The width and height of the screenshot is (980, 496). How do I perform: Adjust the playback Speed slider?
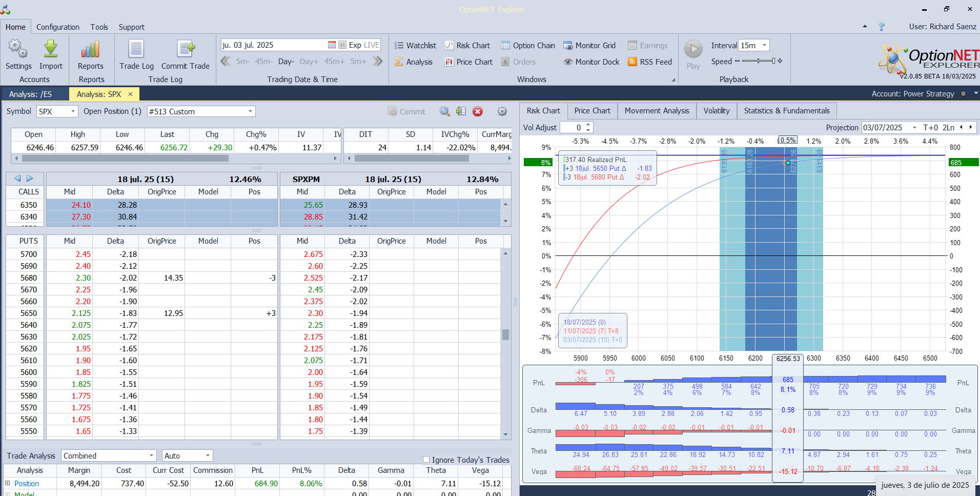tap(759, 61)
